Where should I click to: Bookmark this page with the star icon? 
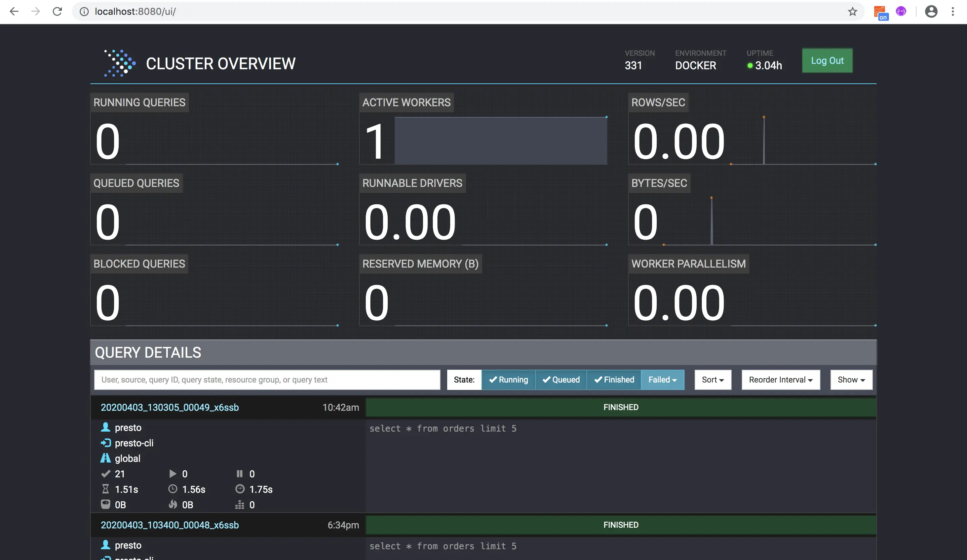852,11
